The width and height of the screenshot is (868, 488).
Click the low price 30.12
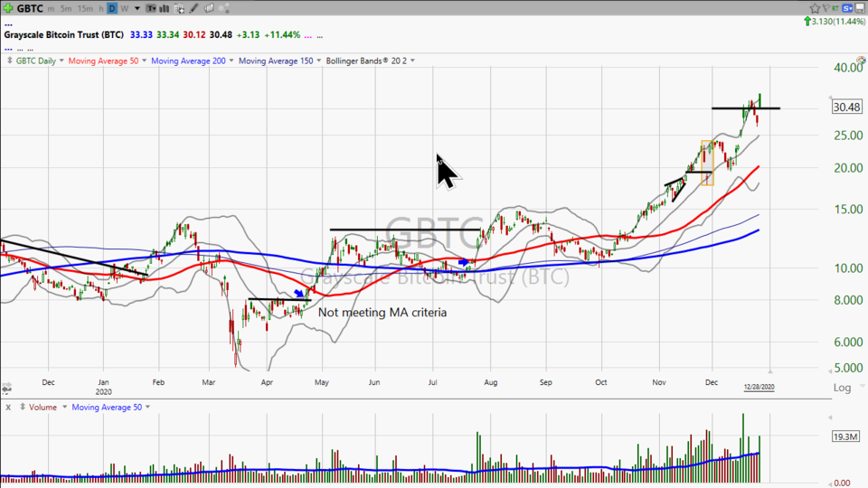[194, 35]
